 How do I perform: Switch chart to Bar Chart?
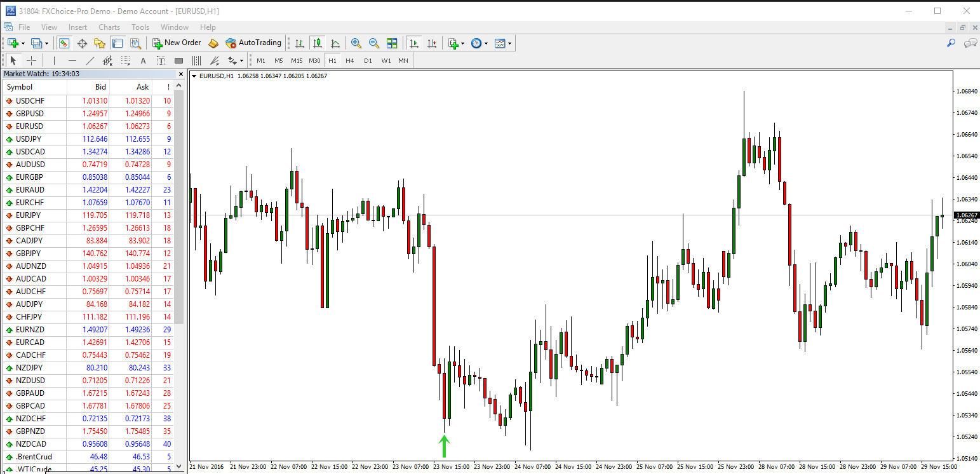click(299, 43)
